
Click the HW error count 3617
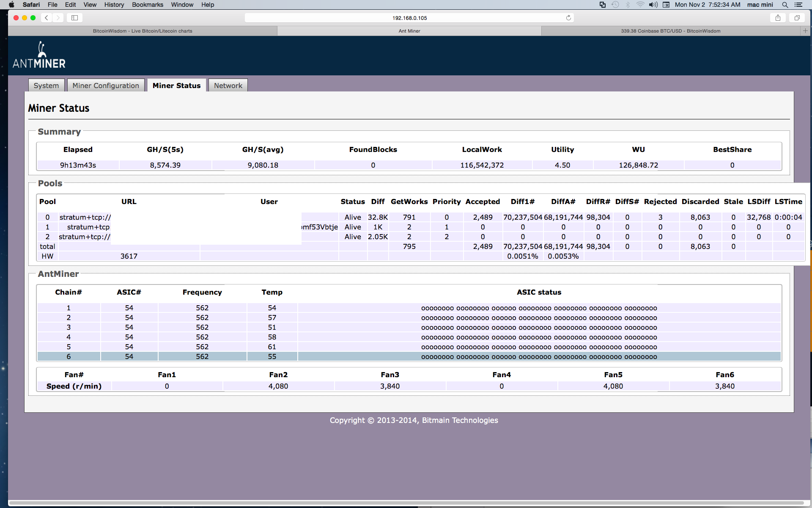click(129, 256)
